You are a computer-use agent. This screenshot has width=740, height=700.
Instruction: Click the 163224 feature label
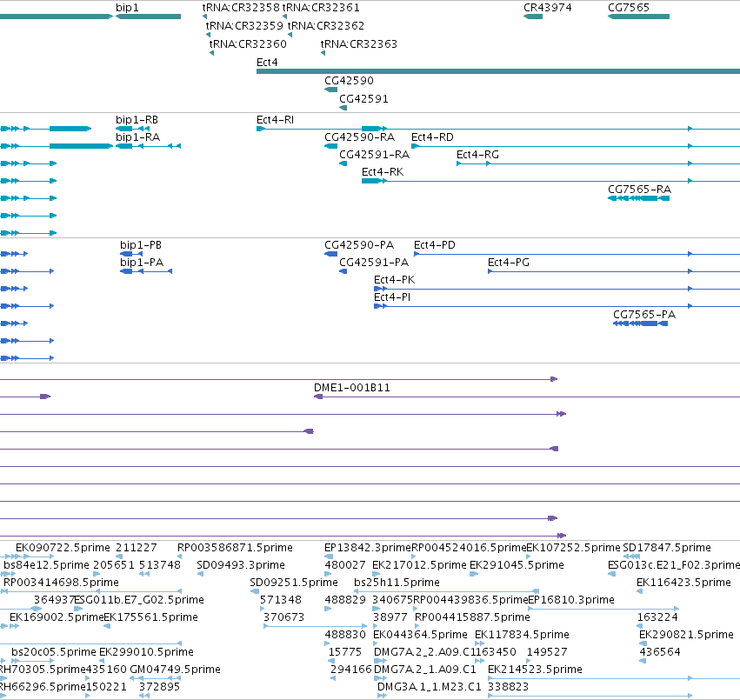point(657,617)
